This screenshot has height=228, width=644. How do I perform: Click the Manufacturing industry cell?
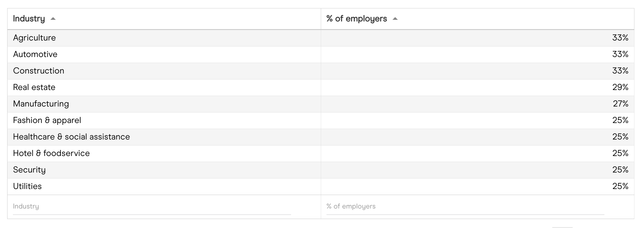[41, 104]
